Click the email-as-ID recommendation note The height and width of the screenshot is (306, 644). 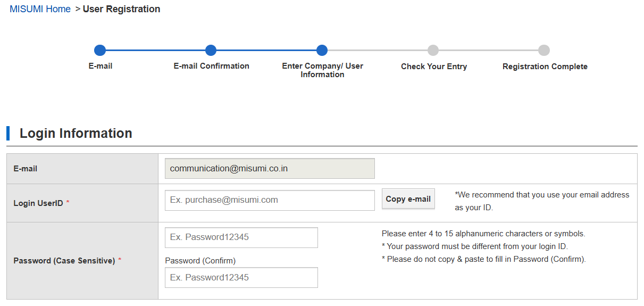(541, 201)
